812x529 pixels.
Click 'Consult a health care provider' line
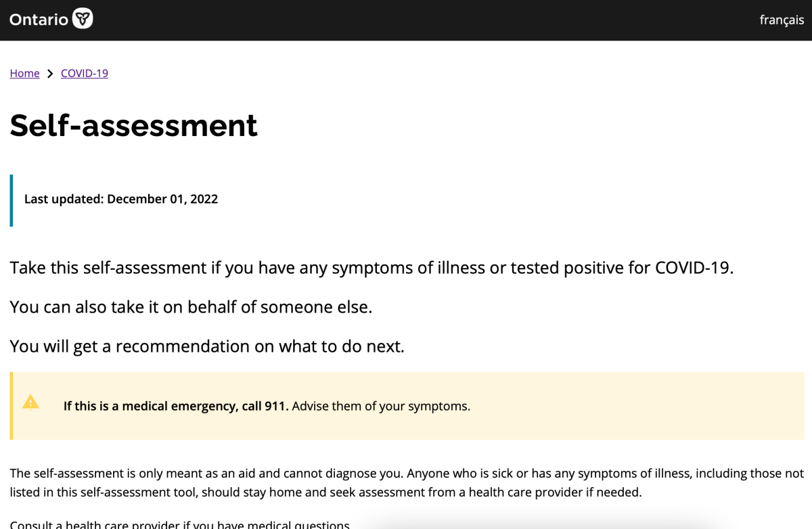(180, 524)
